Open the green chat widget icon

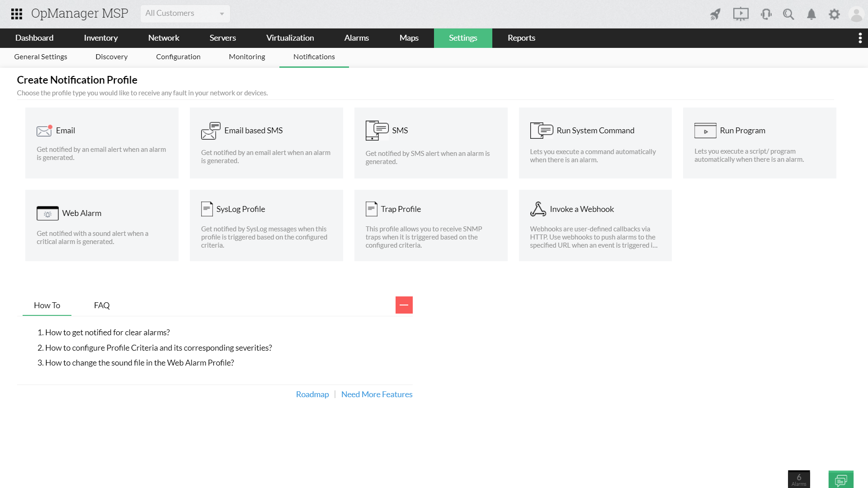pos(841,479)
